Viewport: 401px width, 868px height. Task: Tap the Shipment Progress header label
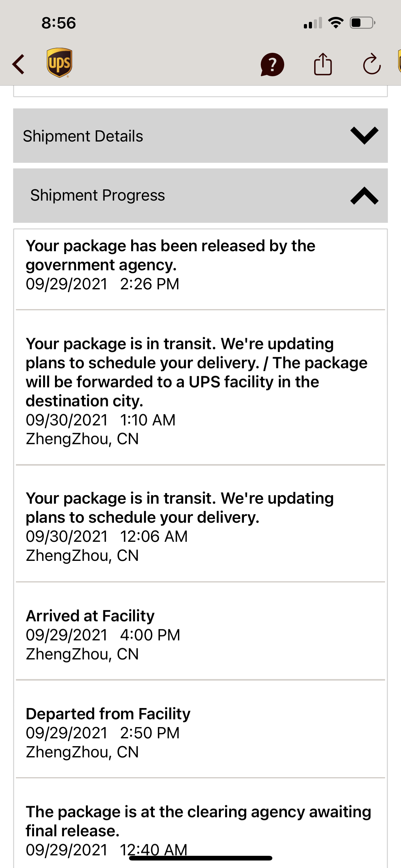pyautogui.click(x=98, y=195)
